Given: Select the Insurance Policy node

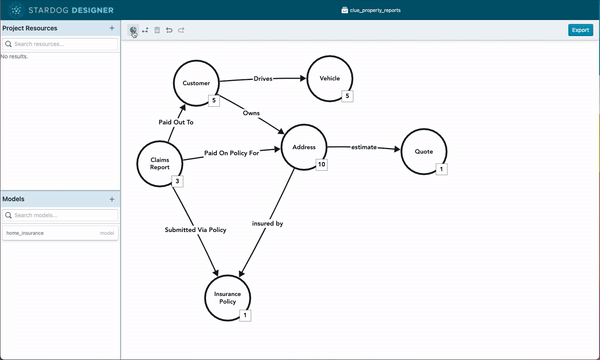Looking at the screenshot, I should (x=228, y=298).
